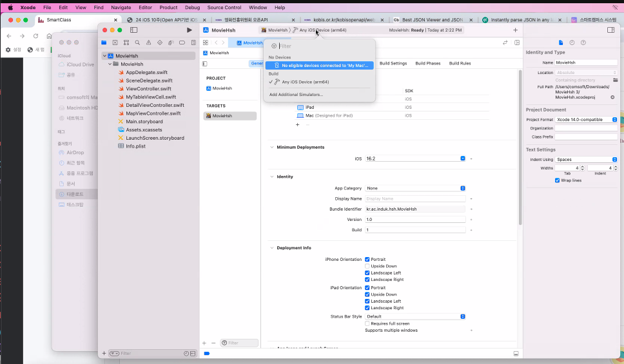The height and width of the screenshot is (364, 624).
Task: Switch to Build Settings tab
Action: coord(393,63)
